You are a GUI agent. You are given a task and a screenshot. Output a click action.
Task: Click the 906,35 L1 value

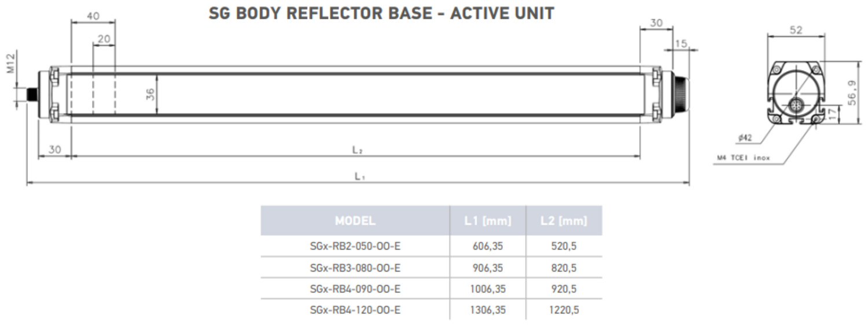click(x=488, y=268)
